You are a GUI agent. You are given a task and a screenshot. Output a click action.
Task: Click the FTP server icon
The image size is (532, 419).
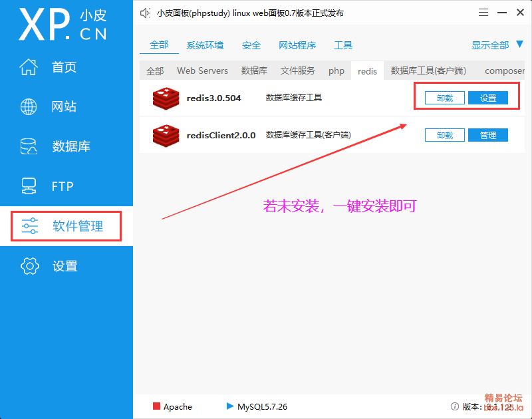coord(29,186)
